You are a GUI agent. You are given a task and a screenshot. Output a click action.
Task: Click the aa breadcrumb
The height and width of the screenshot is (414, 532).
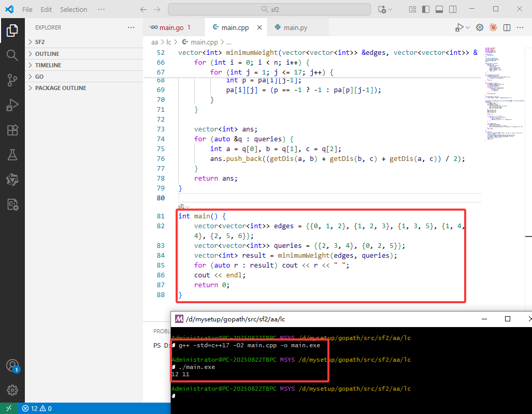154,42
